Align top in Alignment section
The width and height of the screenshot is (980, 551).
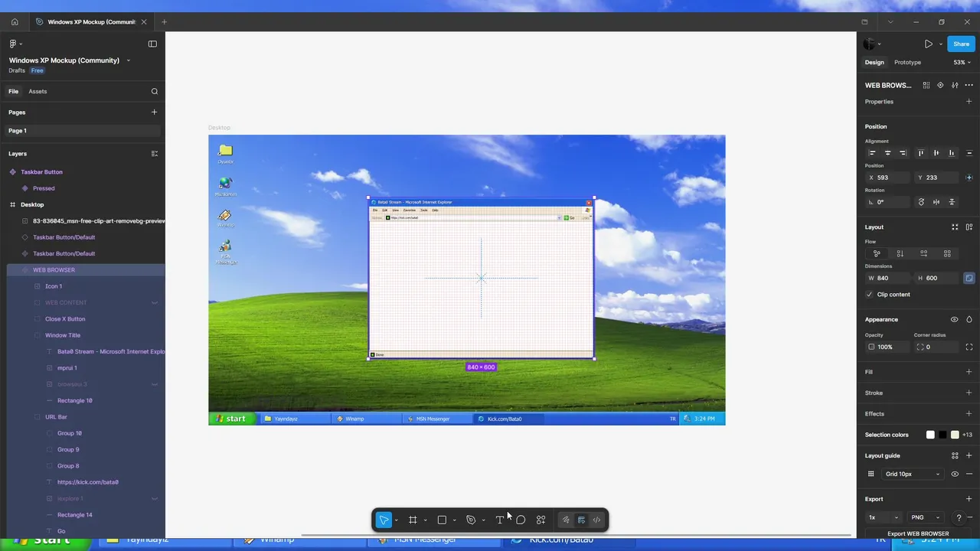(x=921, y=153)
